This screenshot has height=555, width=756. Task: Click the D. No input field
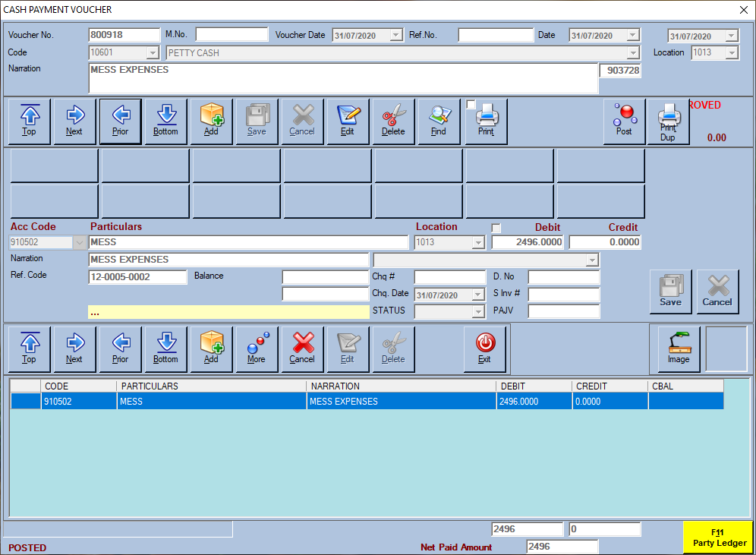pos(564,277)
